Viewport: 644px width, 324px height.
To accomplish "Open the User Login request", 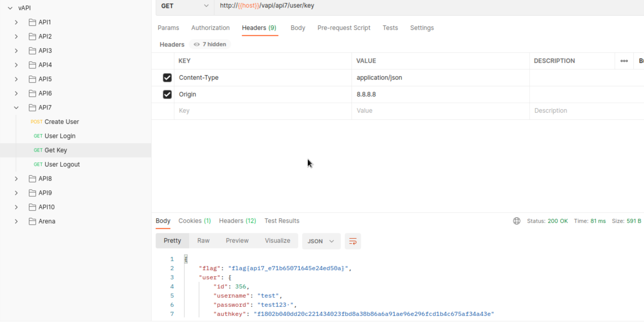I will [x=60, y=136].
